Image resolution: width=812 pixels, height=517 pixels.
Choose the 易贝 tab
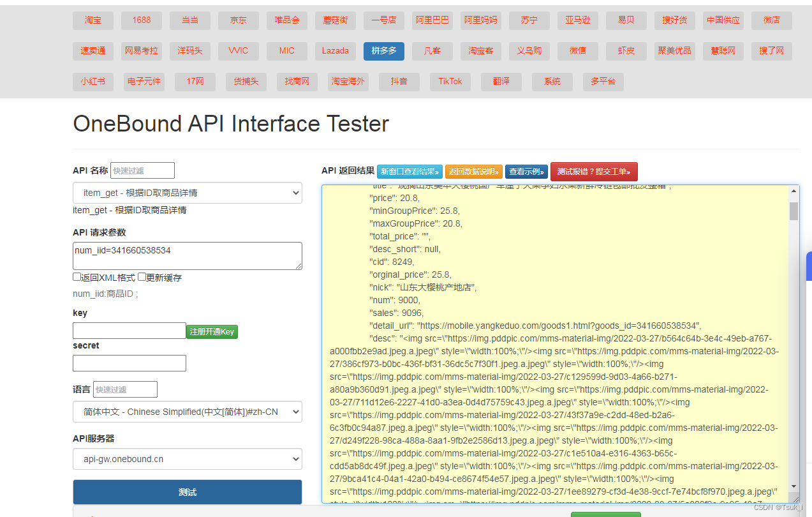coord(626,20)
